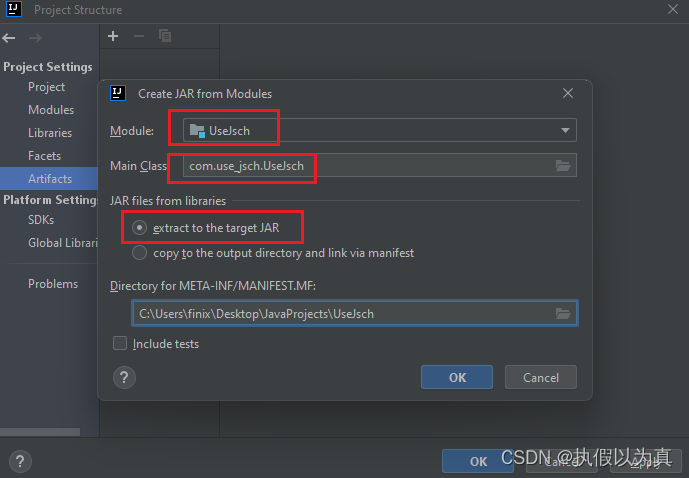The width and height of the screenshot is (689, 478).
Task: Browse for Main Class folder icon
Action: [x=563, y=166]
